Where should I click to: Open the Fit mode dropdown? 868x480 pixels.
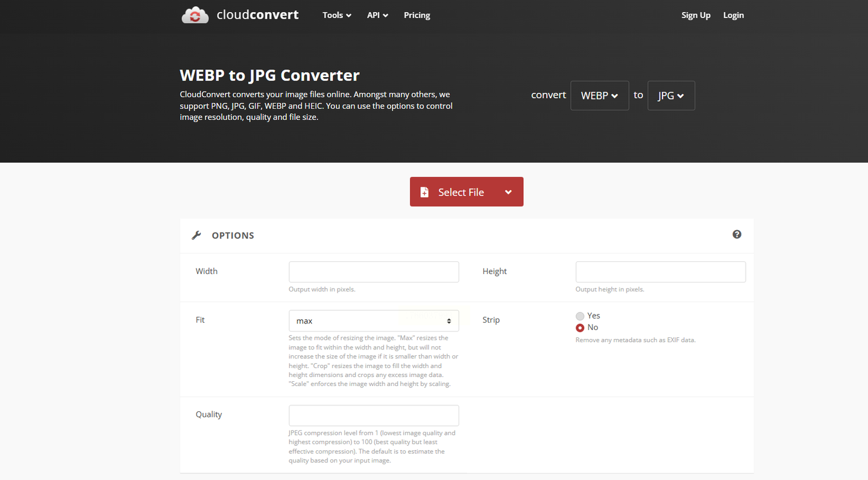[374, 321]
